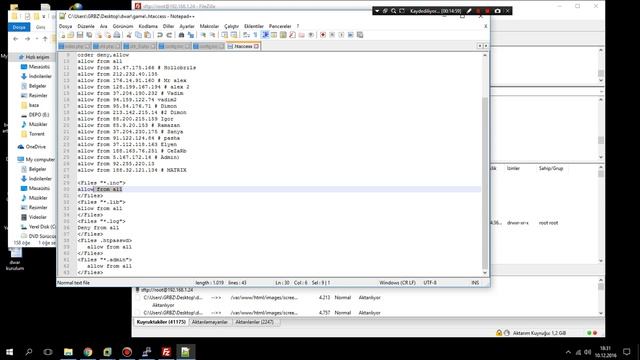Viewport: 640px width, 360px height.
Task: Click the '<Files "*.lib">' line in editor
Action: click(102, 202)
